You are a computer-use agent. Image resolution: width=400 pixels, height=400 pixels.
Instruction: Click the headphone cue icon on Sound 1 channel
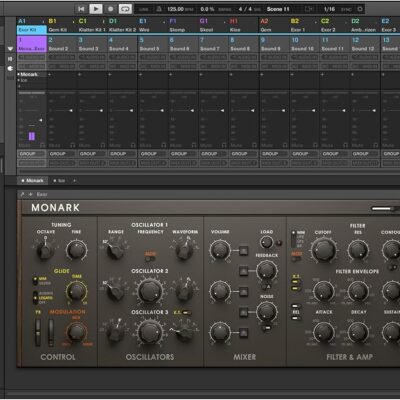42,145
